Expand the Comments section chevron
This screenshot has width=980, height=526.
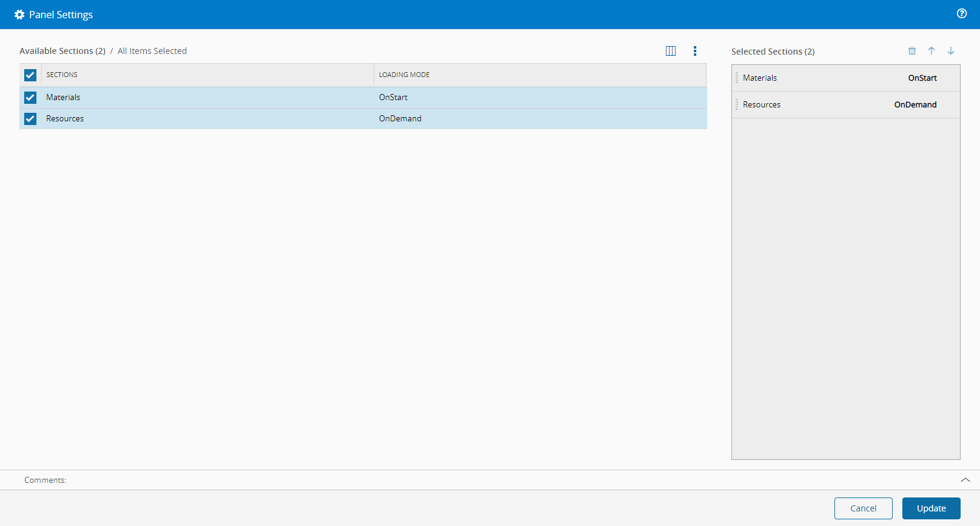[965, 480]
